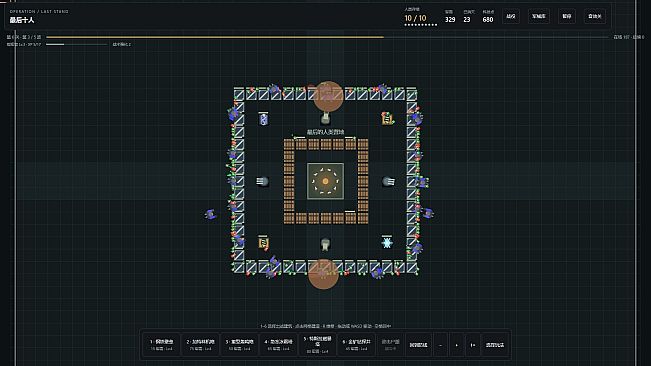Click the "23" counter value
The height and width of the screenshot is (366, 651).
pos(467,20)
